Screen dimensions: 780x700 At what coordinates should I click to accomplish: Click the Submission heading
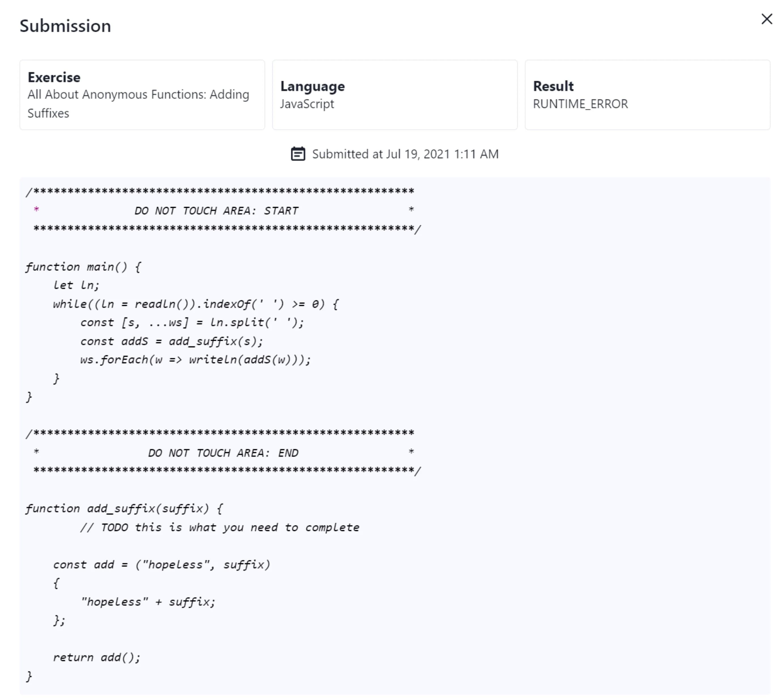tap(65, 26)
